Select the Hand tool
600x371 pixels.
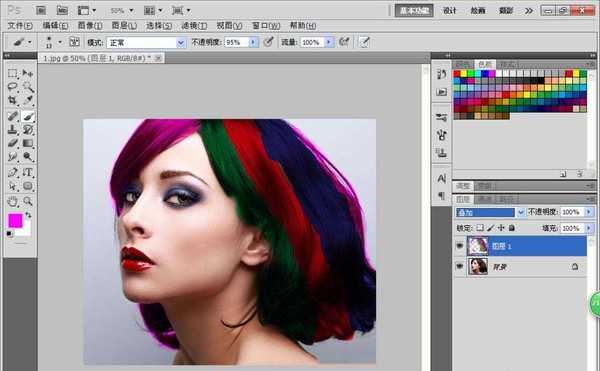click(13, 201)
